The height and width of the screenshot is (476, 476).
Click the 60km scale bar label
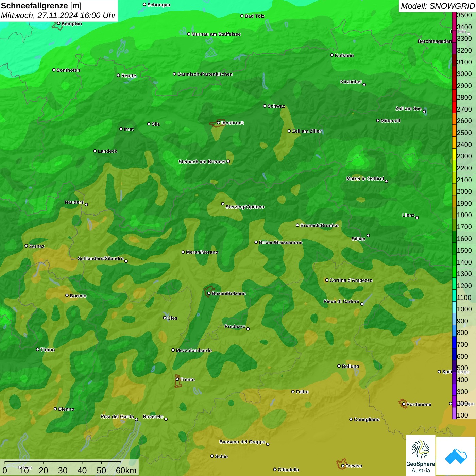pos(126,471)
